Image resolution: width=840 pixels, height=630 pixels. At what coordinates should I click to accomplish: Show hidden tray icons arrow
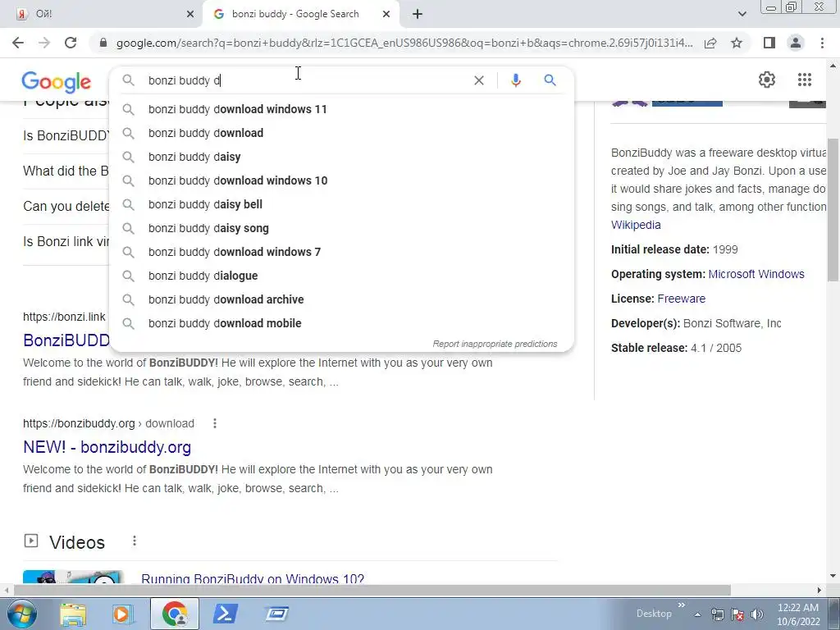point(697,614)
